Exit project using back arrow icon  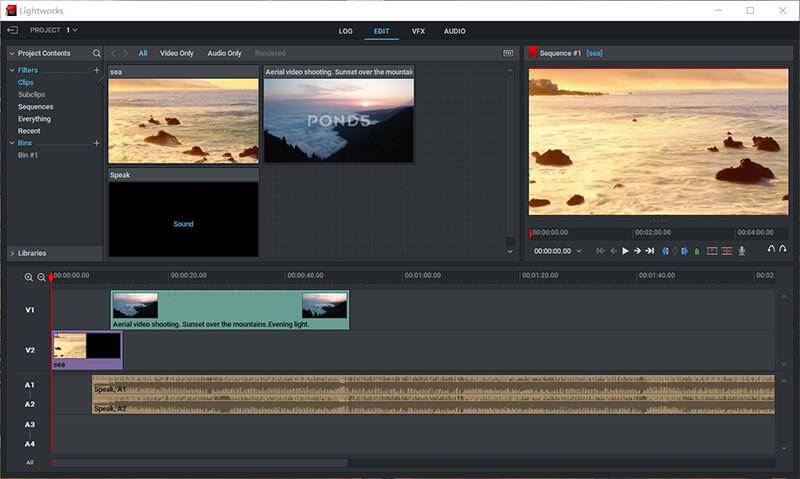[12, 30]
